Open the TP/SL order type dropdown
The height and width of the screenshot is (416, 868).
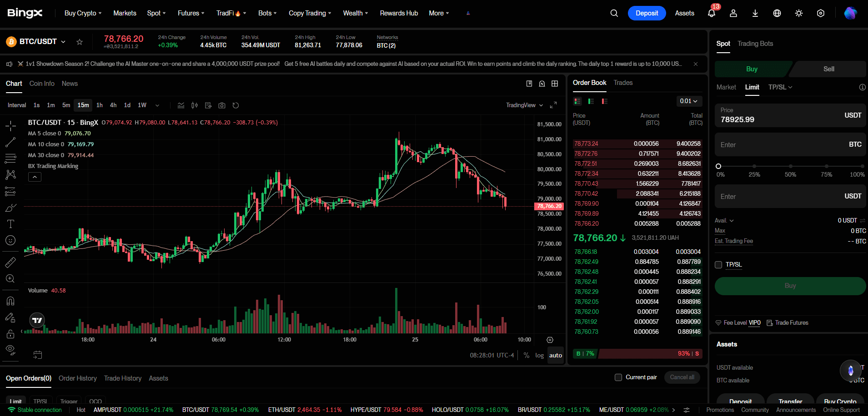pos(780,87)
